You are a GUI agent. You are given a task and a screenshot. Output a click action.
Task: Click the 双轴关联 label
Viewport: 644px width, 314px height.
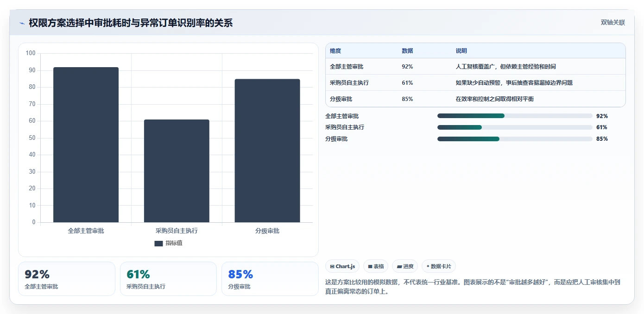[612, 23]
